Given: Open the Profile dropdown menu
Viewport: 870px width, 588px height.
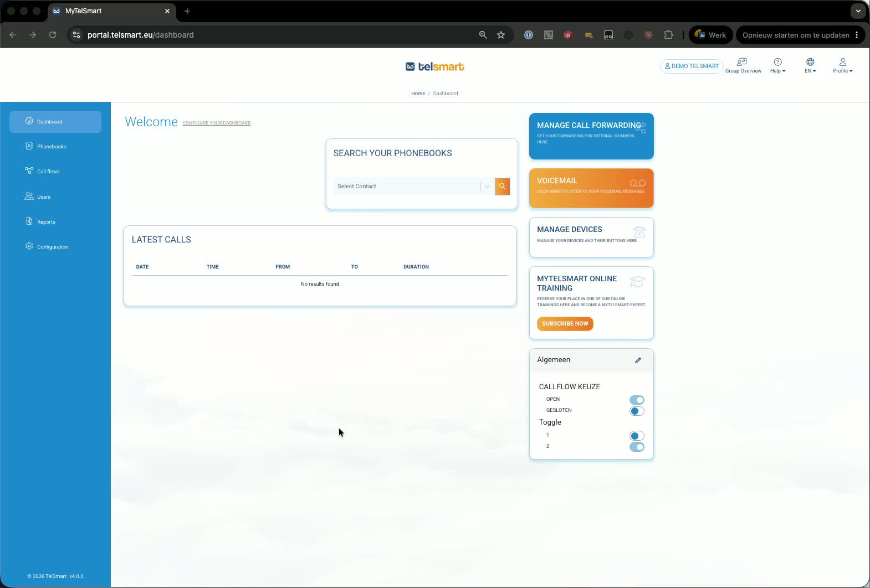Looking at the screenshot, I should (843, 65).
